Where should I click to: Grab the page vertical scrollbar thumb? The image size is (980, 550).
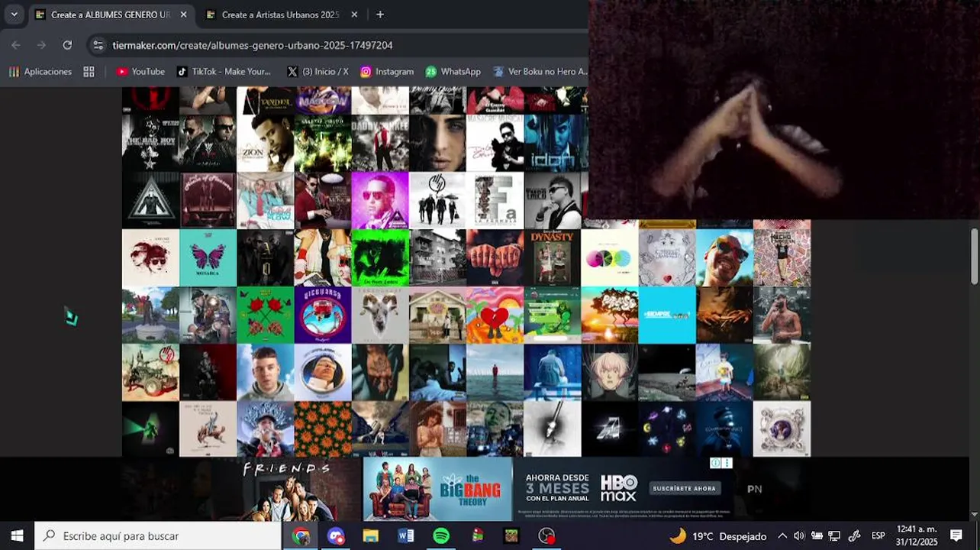click(975, 256)
